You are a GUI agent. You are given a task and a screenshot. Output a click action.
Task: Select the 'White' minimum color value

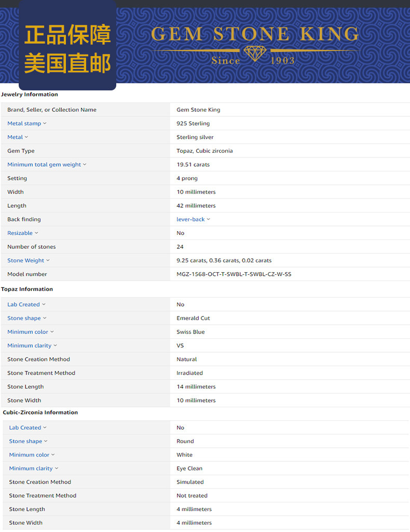tap(184, 455)
